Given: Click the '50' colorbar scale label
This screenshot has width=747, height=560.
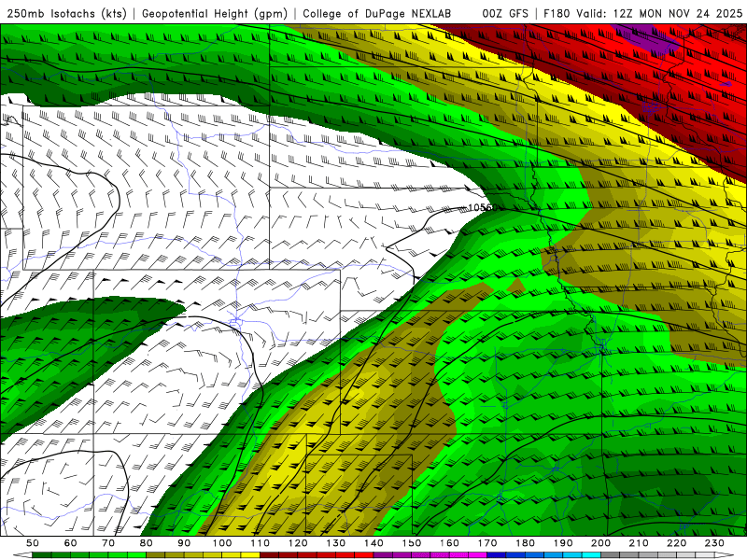Looking at the screenshot, I should pos(33,543).
